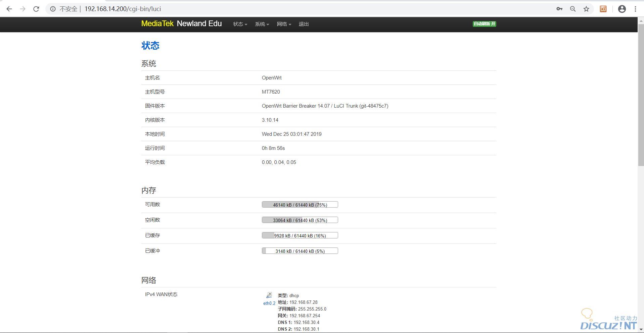Open the orange browser extension icon
The width and height of the screenshot is (644, 333).
click(603, 9)
